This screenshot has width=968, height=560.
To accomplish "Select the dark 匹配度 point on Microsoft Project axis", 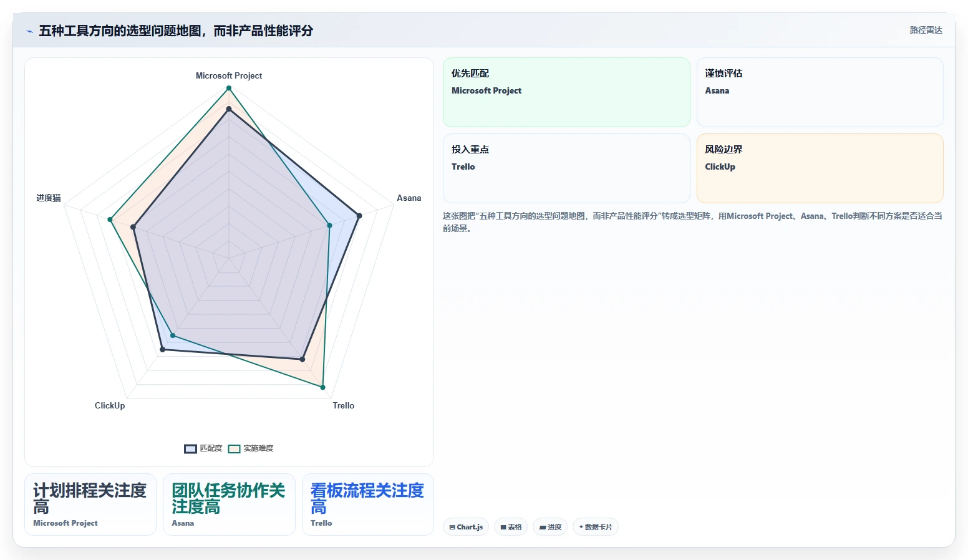I will (229, 109).
